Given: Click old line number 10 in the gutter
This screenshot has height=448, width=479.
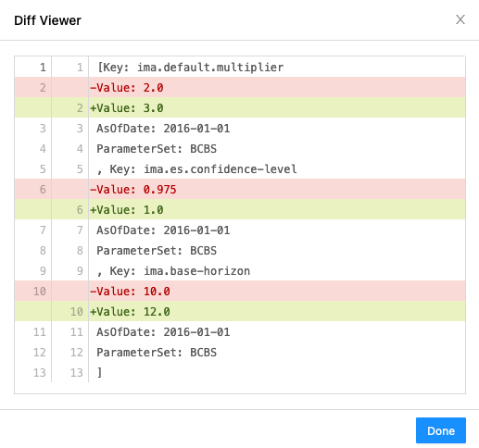Looking at the screenshot, I should [40, 291].
